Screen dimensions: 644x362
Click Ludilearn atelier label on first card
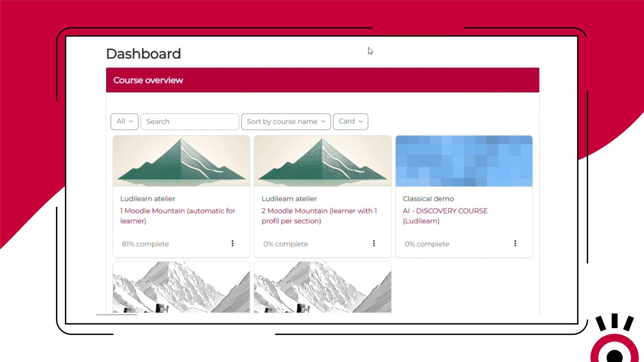pos(148,199)
